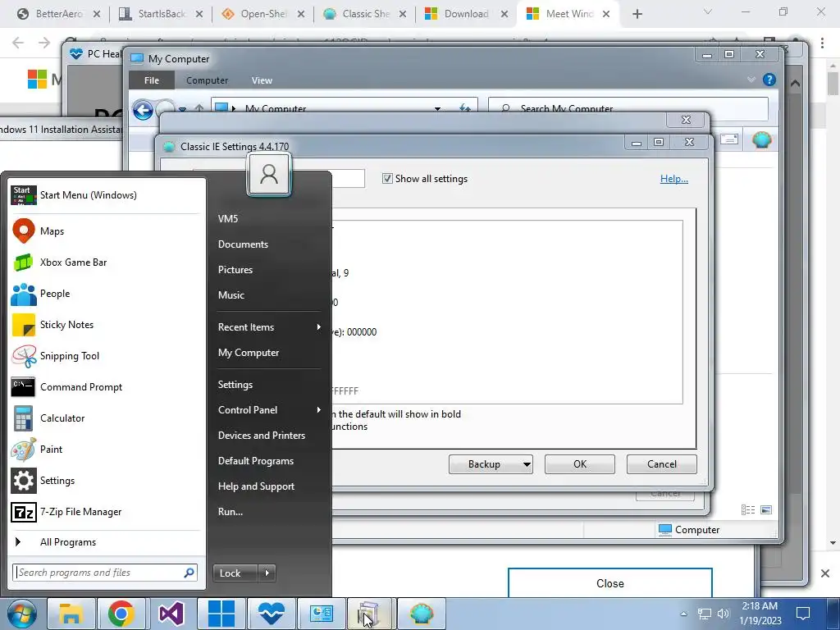Click the user account picture
The height and width of the screenshot is (630, 840).
(269, 175)
